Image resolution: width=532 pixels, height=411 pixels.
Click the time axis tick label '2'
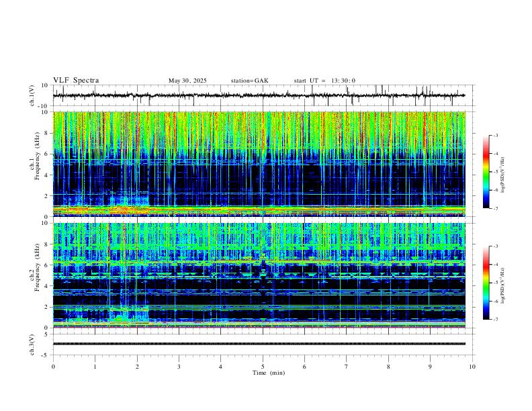pos(137,367)
